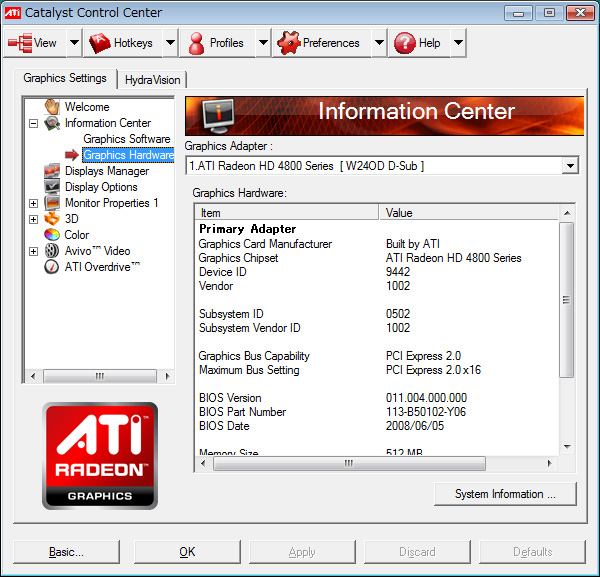
Task: Click the BIOS Part Number value 113-B50102-Y06
Action: [426, 412]
